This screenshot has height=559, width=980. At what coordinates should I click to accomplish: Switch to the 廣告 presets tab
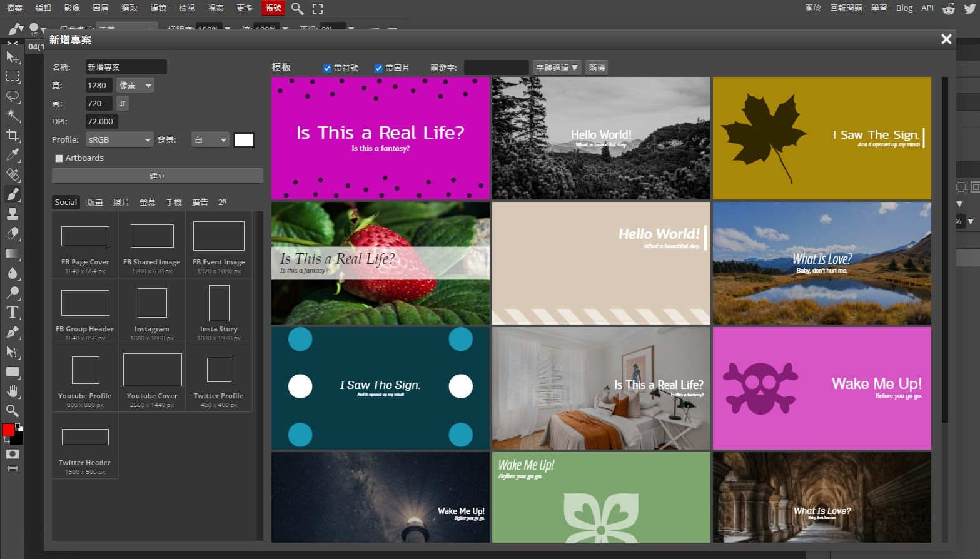200,202
